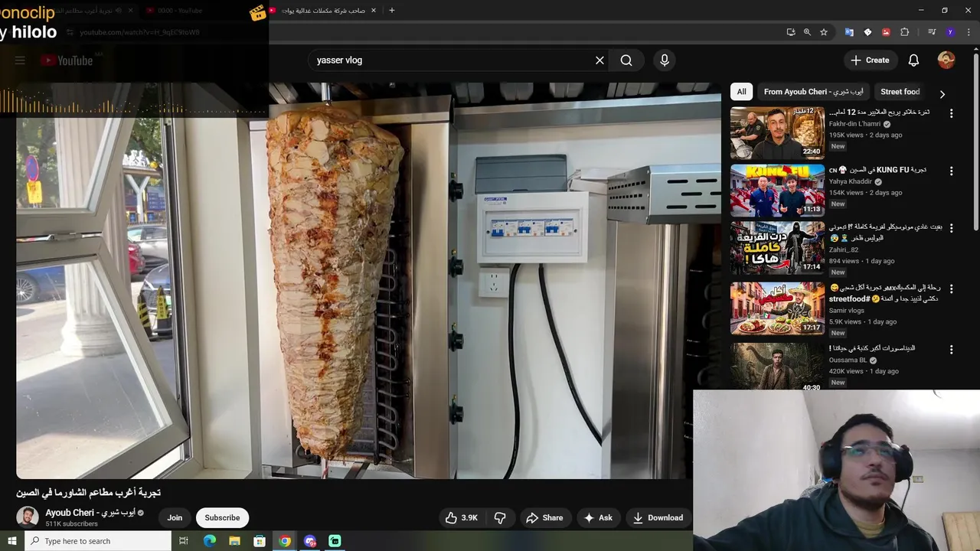This screenshot has height=551, width=980.
Task: Click the YouTube search magnifier button
Action: click(x=626, y=60)
